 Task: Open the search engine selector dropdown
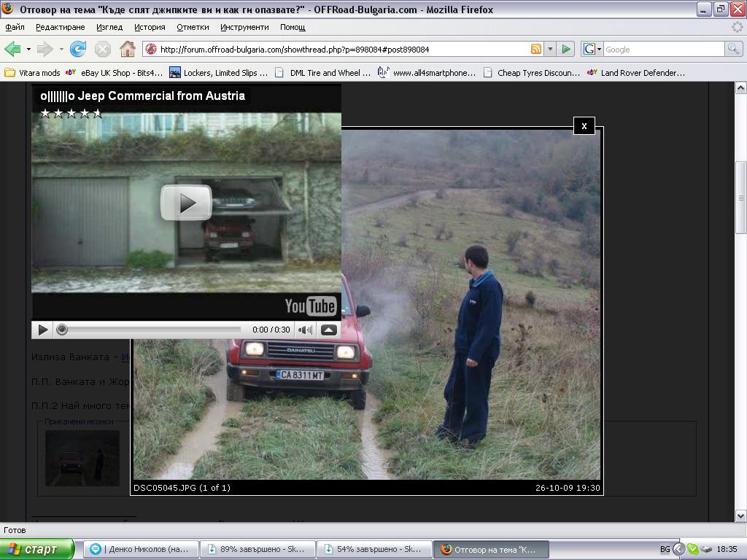coord(592,49)
